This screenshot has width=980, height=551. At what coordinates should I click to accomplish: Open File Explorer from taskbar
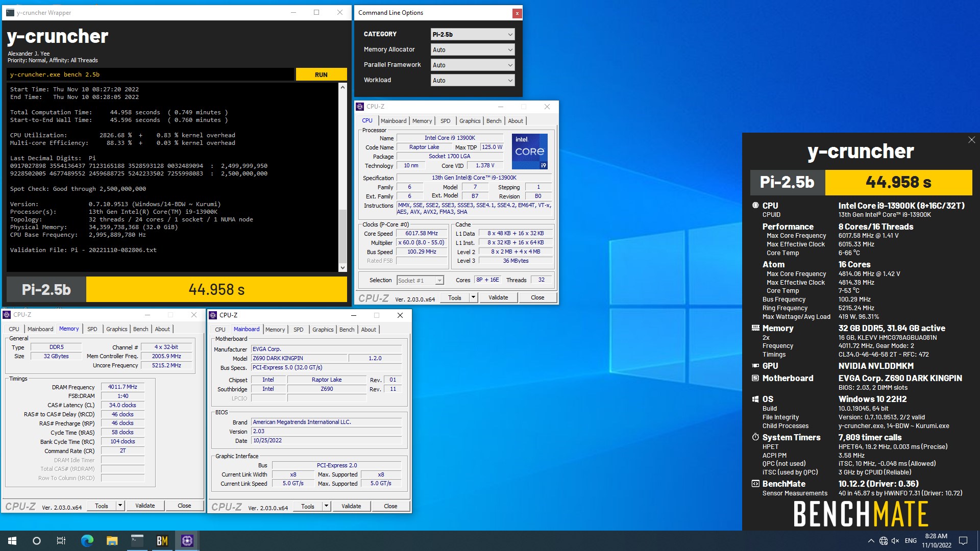[x=112, y=541]
